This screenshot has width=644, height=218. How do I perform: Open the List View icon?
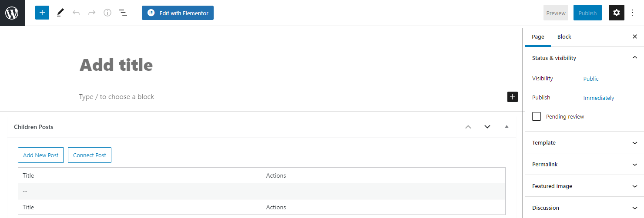coord(123,13)
